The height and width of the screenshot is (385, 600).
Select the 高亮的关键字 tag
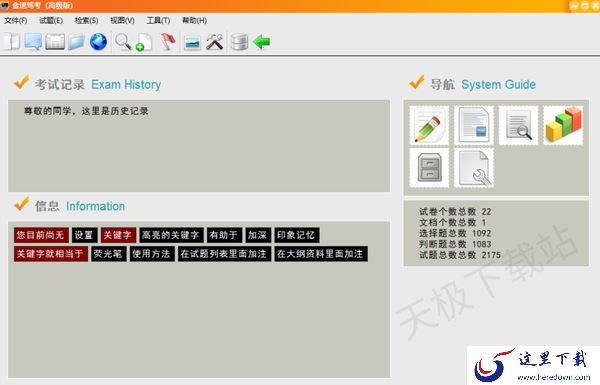click(171, 235)
